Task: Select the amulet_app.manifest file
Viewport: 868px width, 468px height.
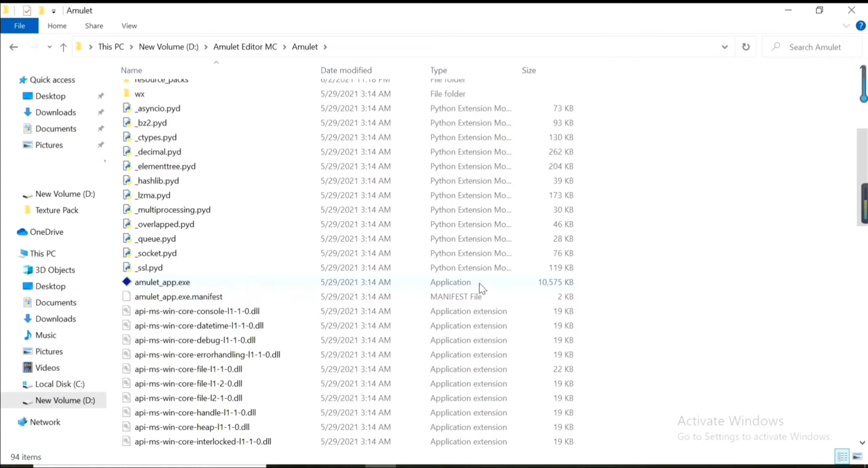Action: pos(178,296)
